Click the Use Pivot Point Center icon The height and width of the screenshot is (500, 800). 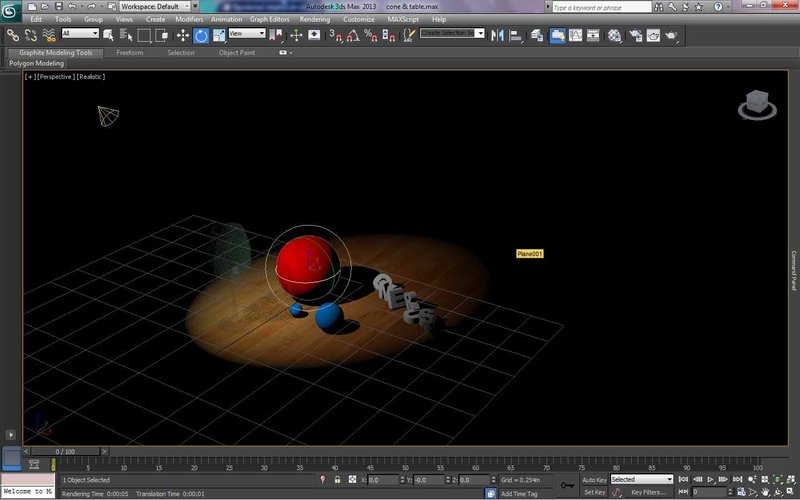tap(276, 35)
